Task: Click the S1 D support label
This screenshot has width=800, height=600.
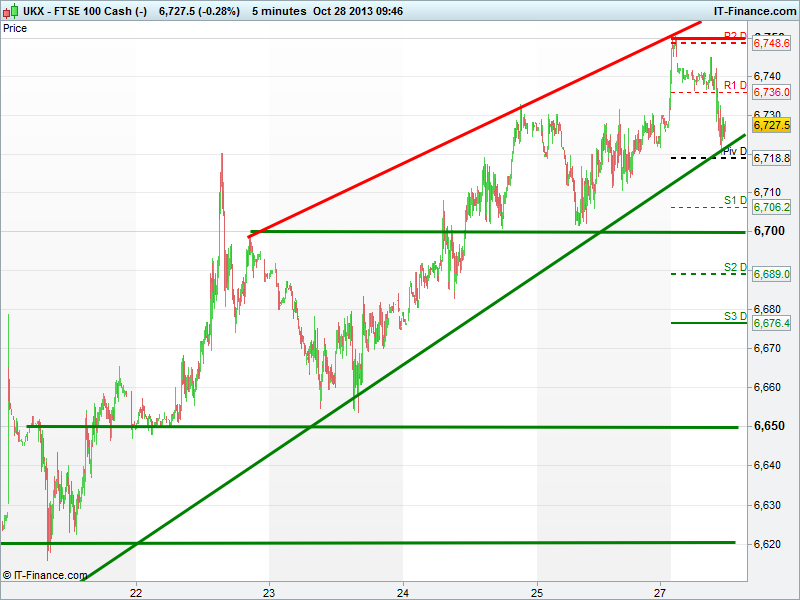Action: pos(735,200)
